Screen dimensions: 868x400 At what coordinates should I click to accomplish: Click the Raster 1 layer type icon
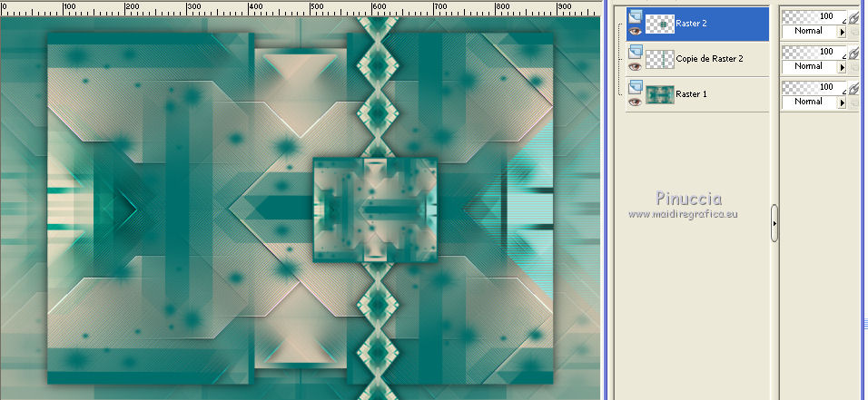(x=635, y=88)
